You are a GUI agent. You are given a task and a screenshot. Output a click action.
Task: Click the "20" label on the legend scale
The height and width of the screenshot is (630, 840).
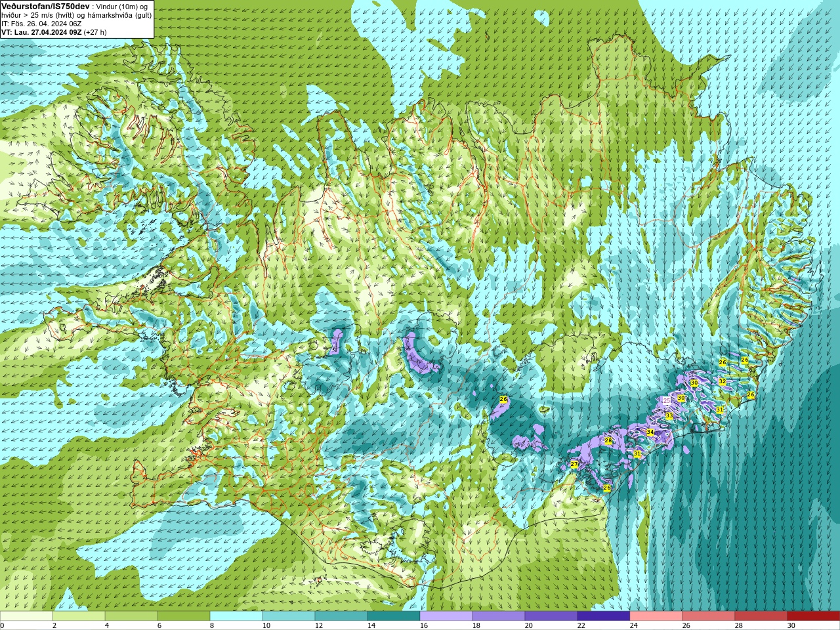point(529,625)
